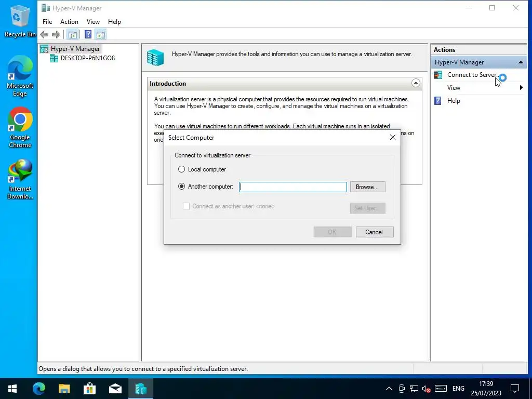The image size is (532, 399).
Task: Click the Set User... button
Action: (367, 208)
